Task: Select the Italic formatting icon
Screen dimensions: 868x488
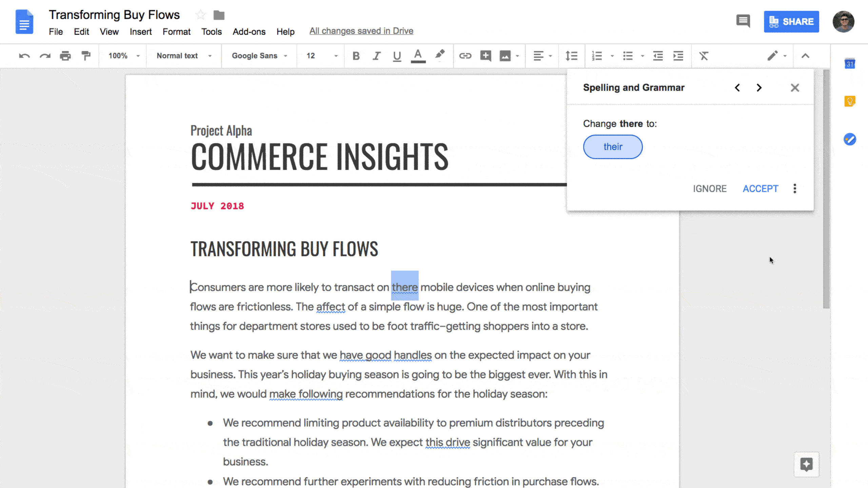Action: pyautogui.click(x=377, y=56)
